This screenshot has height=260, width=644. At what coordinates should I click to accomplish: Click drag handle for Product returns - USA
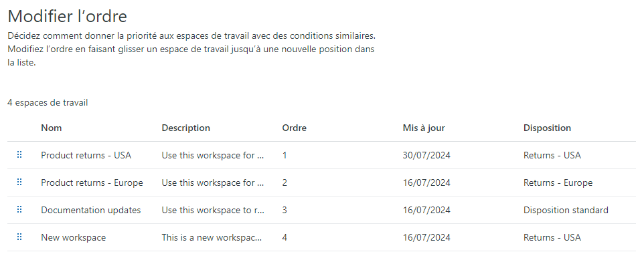point(19,154)
